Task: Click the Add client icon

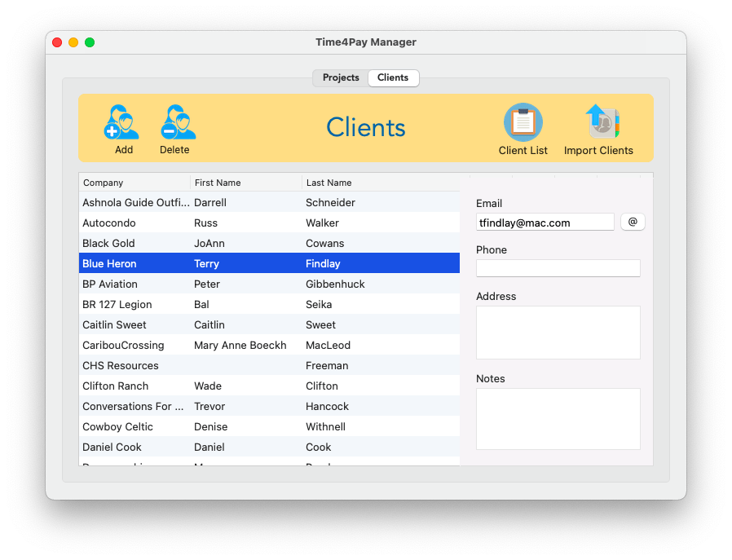Action: click(121, 122)
